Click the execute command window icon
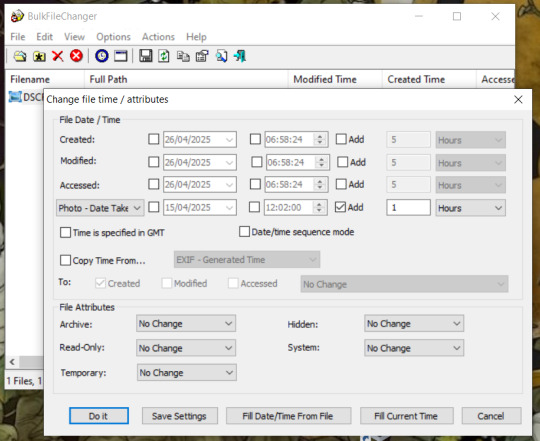This screenshot has height=441, width=540. pos(121,56)
